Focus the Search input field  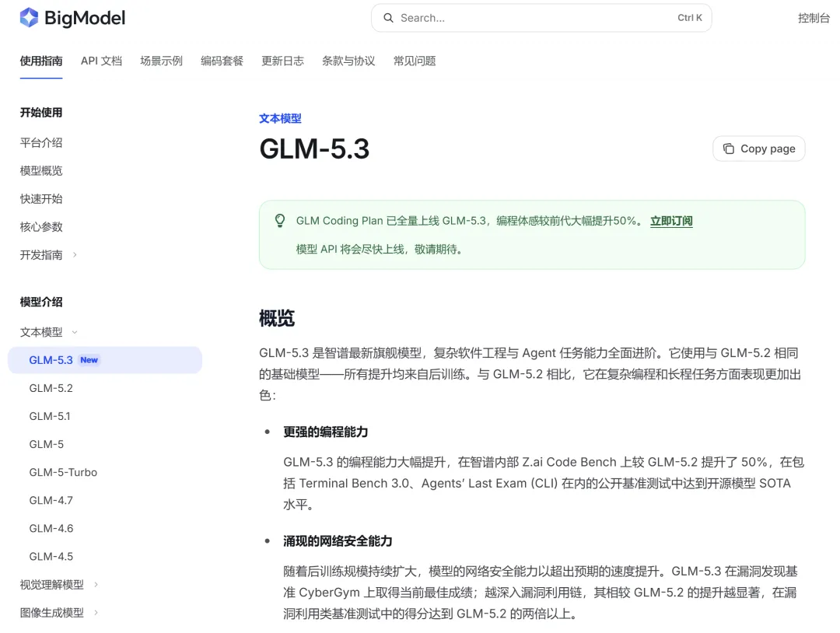[541, 18]
